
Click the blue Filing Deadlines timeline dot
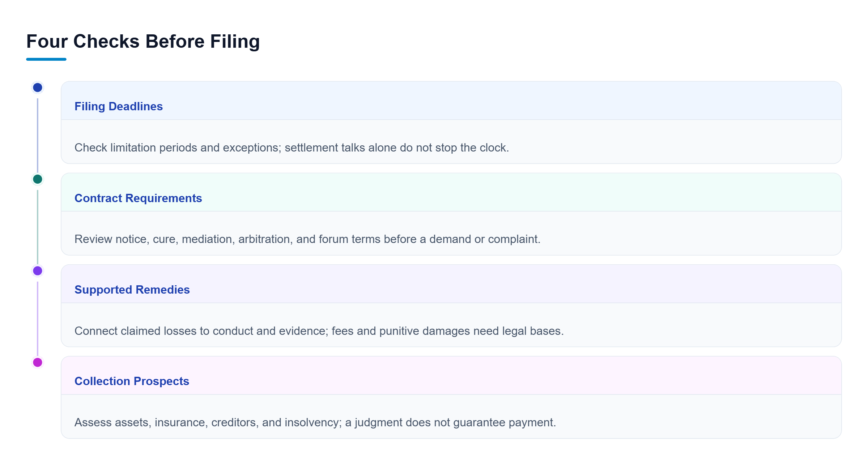pyautogui.click(x=38, y=88)
